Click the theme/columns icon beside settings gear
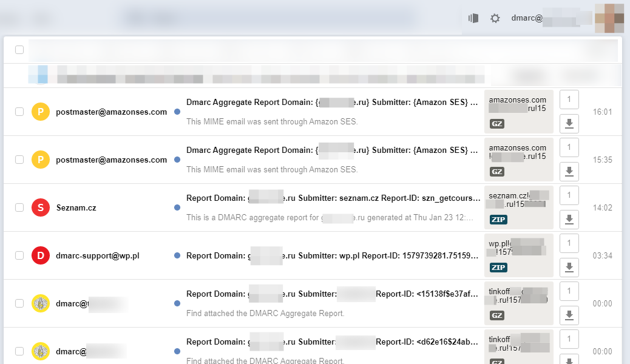The width and height of the screenshot is (630, 364). pyautogui.click(x=473, y=18)
